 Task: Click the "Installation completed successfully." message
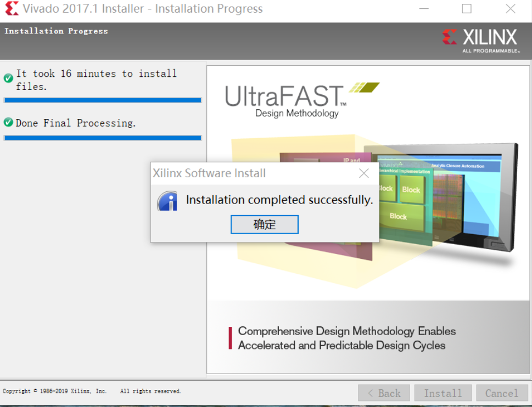point(279,200)
